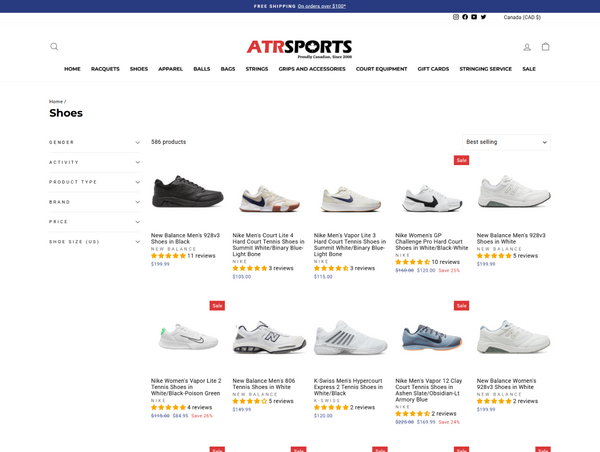Go to Home in navigation menu
This screenshot has width=600, height=452.
[72, 69]
